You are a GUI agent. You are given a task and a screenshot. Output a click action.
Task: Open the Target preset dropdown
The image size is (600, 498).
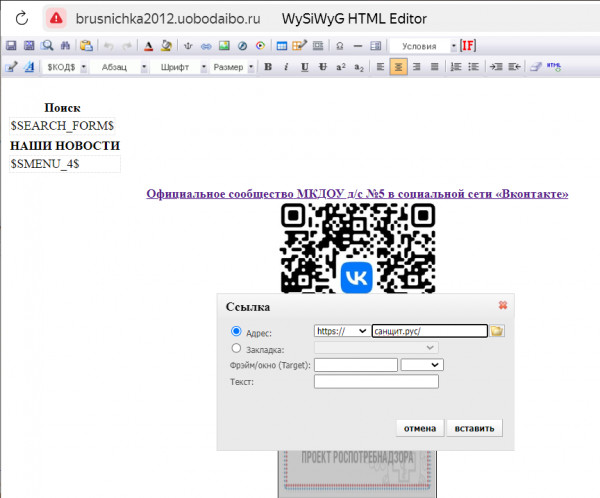coord(422,365)
